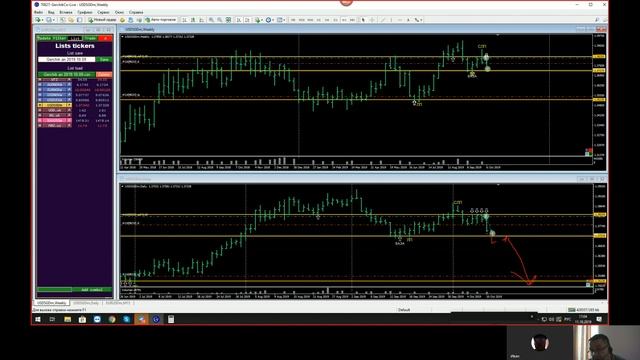Switch to the Trade tab in tickers panel
Viewport: 640px width, 360px height.
tap(90, 38)
